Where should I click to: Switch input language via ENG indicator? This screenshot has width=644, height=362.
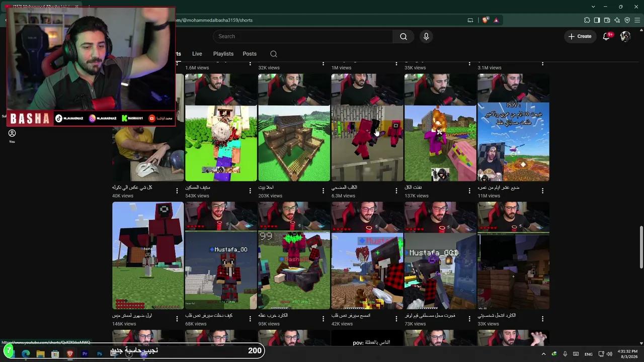pos(588,354)
